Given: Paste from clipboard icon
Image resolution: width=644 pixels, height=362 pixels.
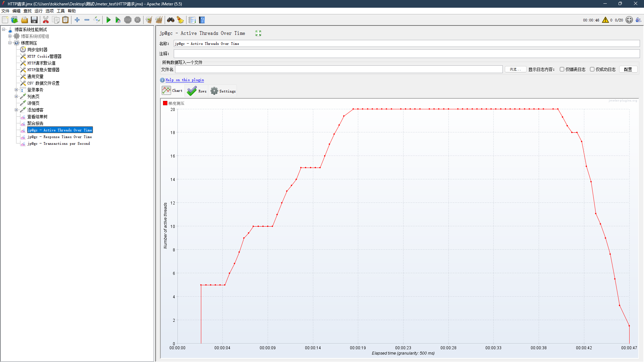Looking at the screenshot, I should coord(65,20).
